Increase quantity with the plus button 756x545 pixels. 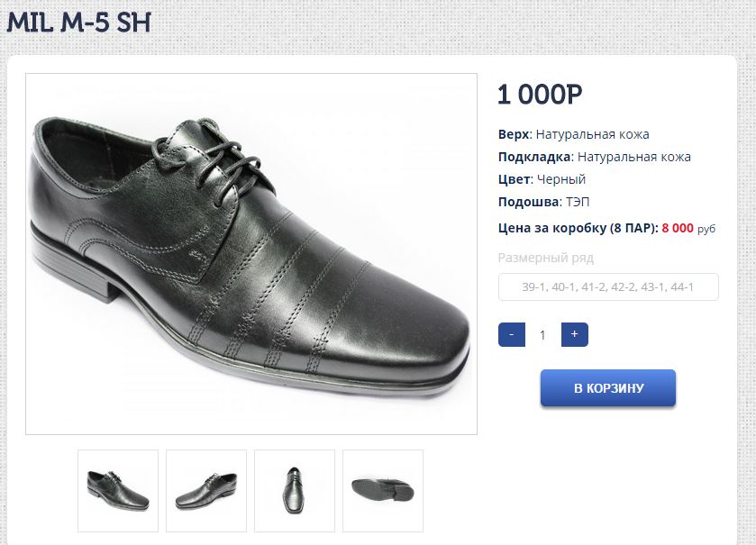(x=574, y=334)
